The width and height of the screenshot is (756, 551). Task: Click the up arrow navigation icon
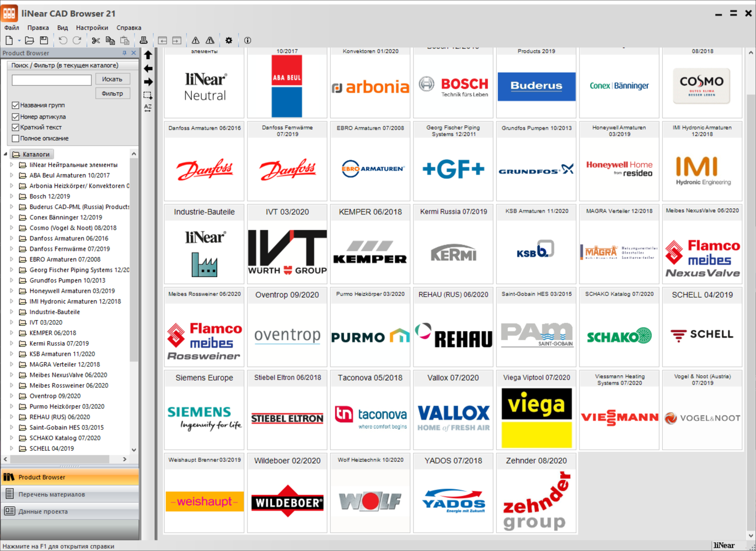click(x=148, y=55)
